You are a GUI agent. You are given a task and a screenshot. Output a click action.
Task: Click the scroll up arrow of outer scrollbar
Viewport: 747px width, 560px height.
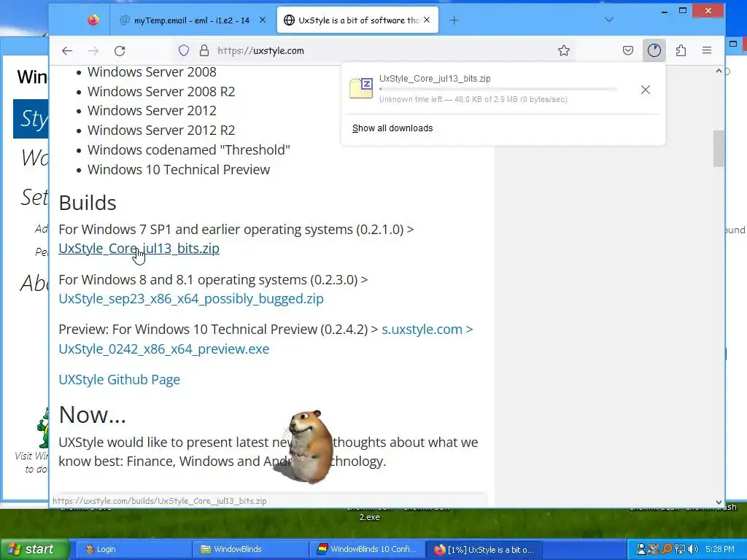(x=719, y=71)
